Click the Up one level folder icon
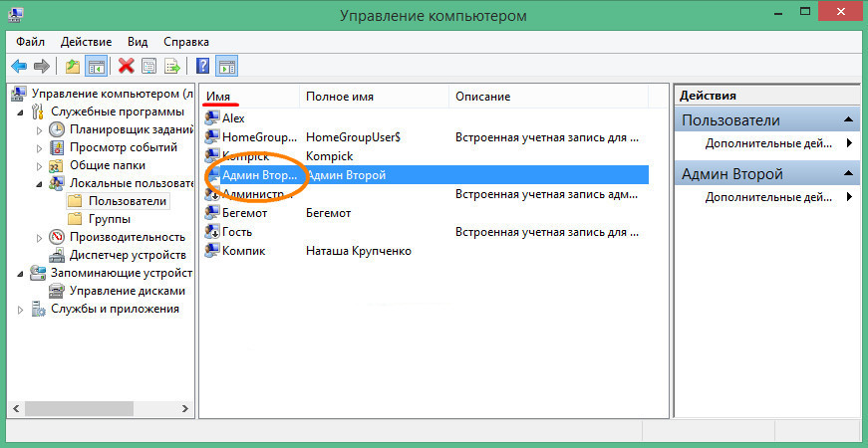The width and height of the screenshot is (868, 448). [x=73, y=67]
